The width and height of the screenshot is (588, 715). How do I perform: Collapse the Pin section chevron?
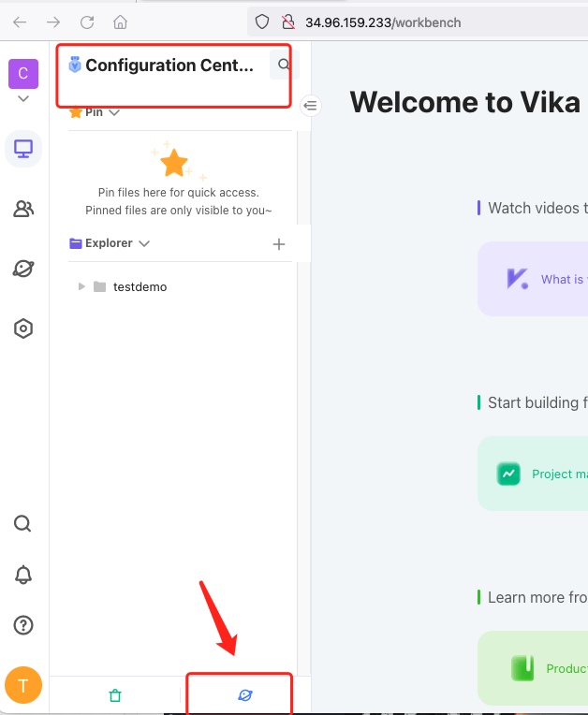114,112
